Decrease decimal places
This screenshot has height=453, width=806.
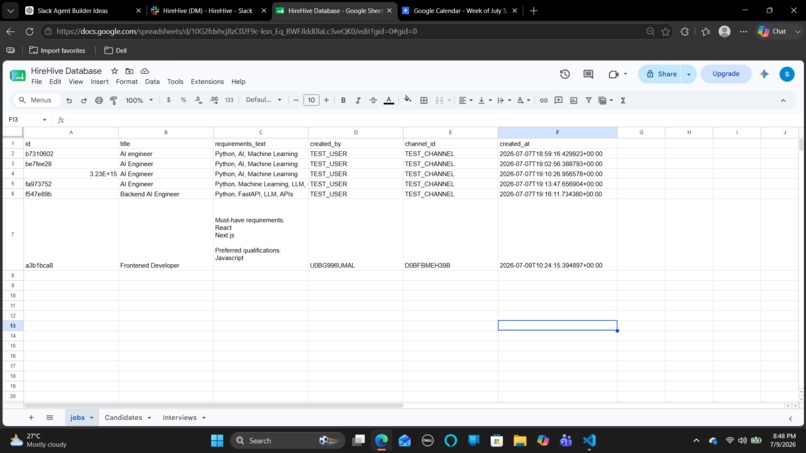click(198, 100)
